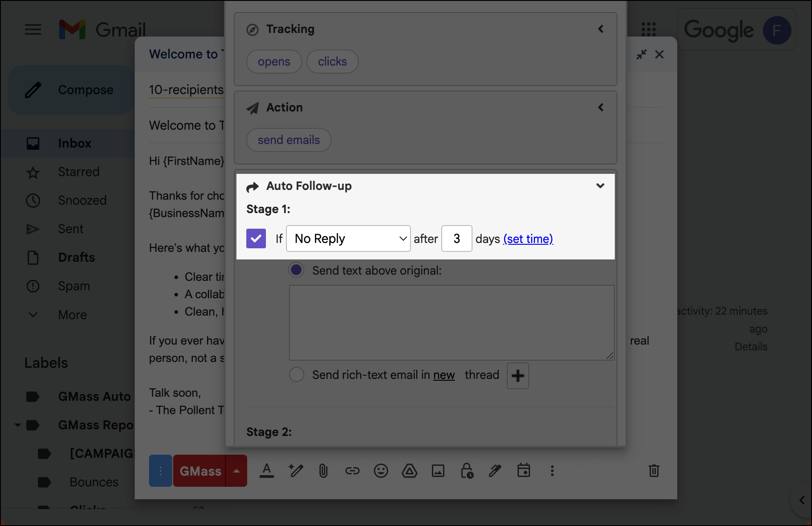The width and height of the screenshot is (812, 526).
Task: Exit full screen compose icon
Action: tap(642, 54)
